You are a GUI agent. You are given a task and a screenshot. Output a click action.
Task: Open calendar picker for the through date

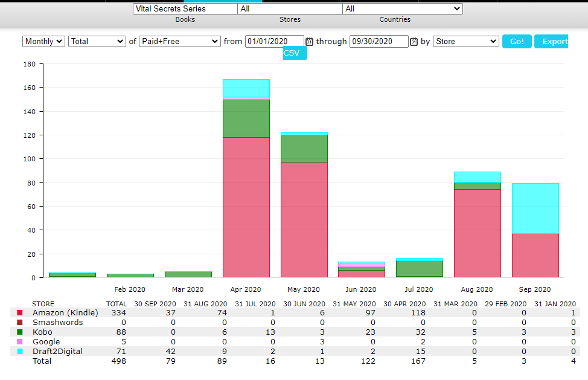pos(414,42)
